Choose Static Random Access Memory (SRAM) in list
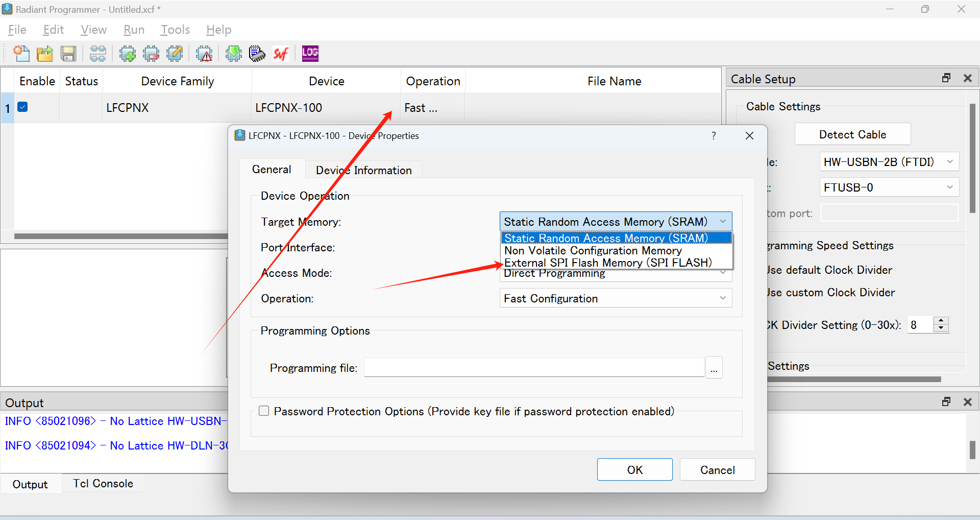This screenshot has width=980, height=520. [616, 238]
